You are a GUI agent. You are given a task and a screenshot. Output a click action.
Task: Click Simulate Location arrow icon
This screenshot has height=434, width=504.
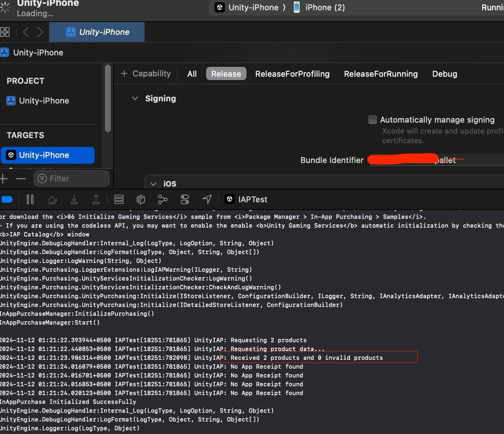point(207,199)
